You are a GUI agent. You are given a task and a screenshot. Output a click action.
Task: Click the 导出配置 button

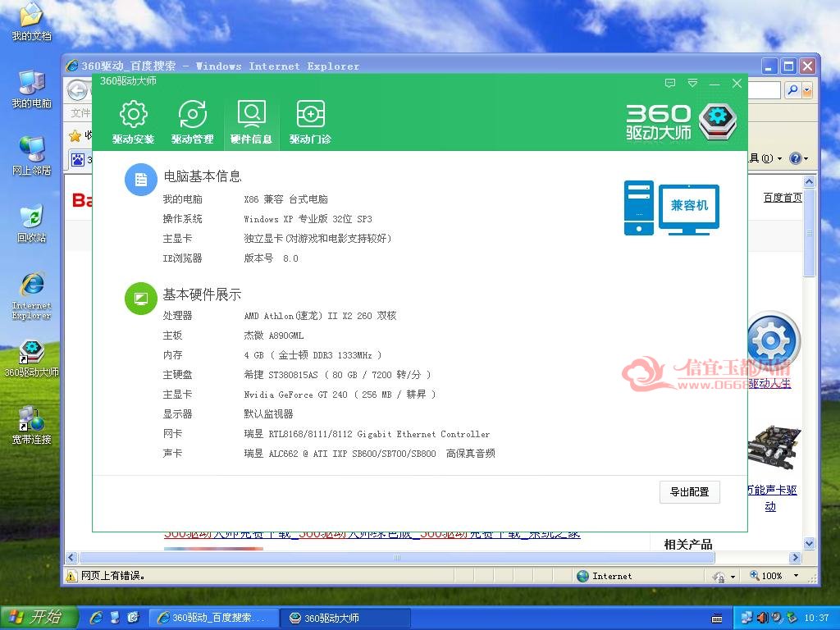pos(689,492)
